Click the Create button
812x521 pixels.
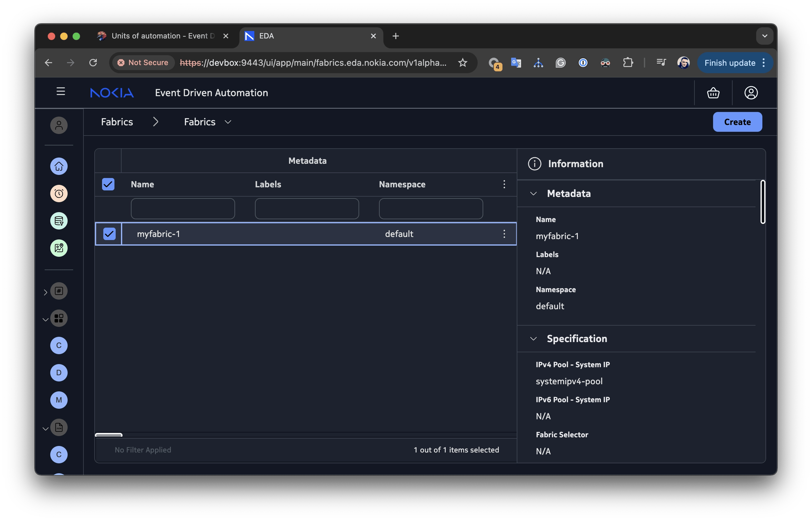coord(737,122)
